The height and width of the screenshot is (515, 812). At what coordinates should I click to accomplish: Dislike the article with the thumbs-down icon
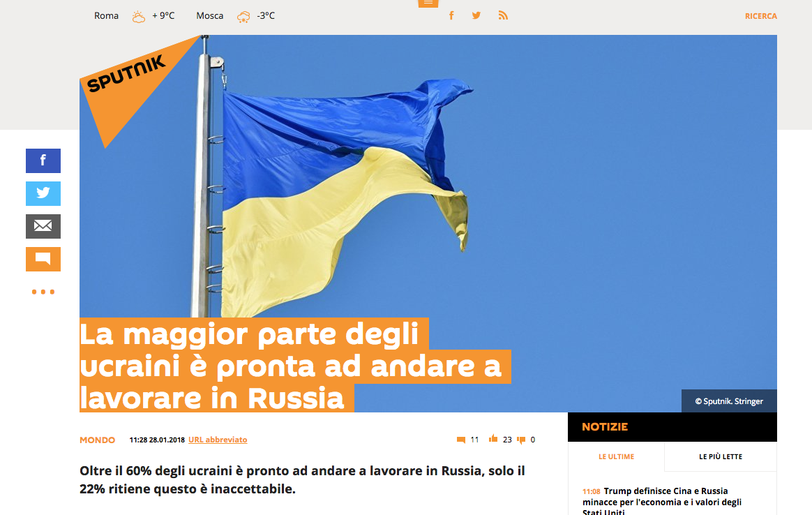(x=521, y=440)
